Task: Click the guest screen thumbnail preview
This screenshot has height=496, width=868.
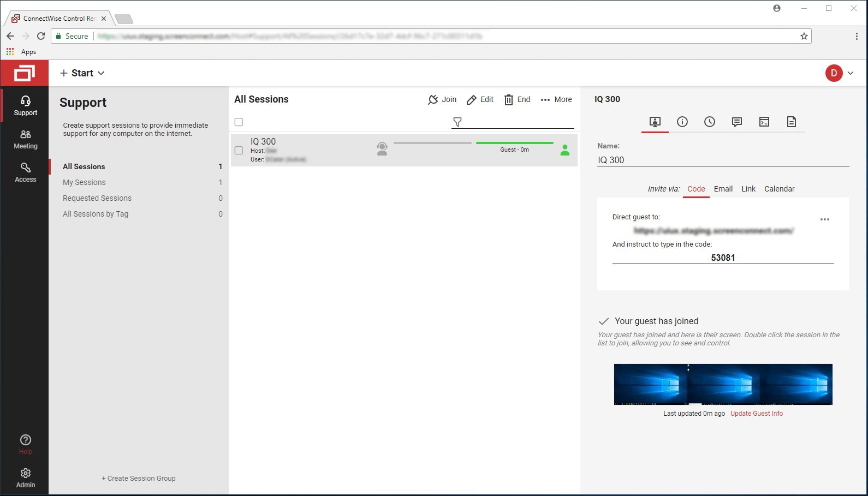Action: tap(723, 384)
